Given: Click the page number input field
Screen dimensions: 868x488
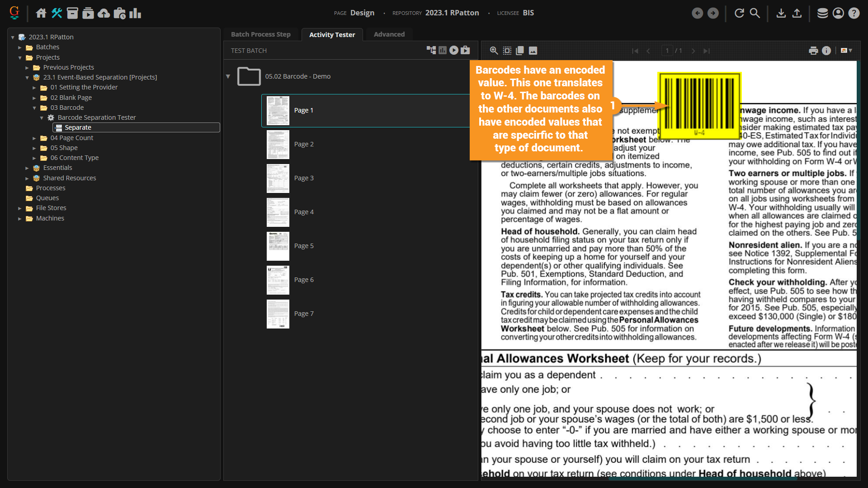Looking at the screenshot, I should tap(667, 51).
